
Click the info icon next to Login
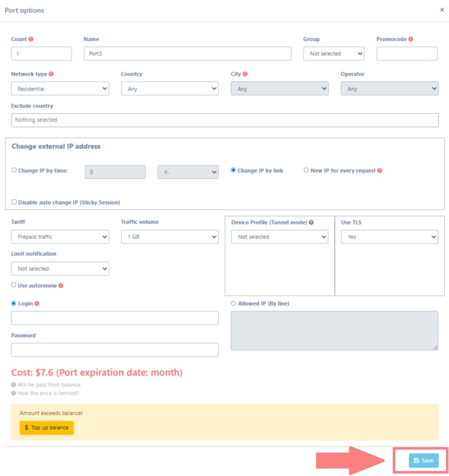37,304
